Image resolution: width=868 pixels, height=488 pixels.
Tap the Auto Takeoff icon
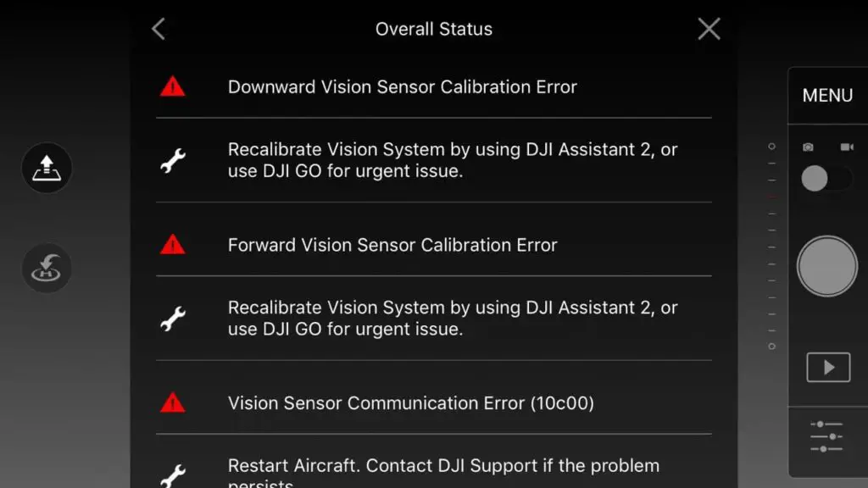coord(46,168)
